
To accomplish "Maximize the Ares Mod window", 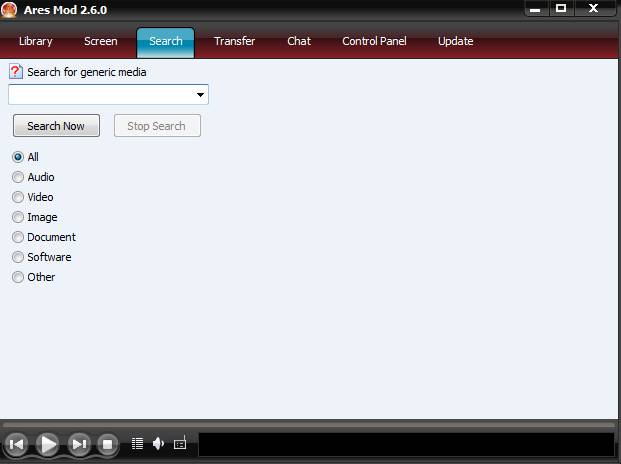I will (561, 8).
